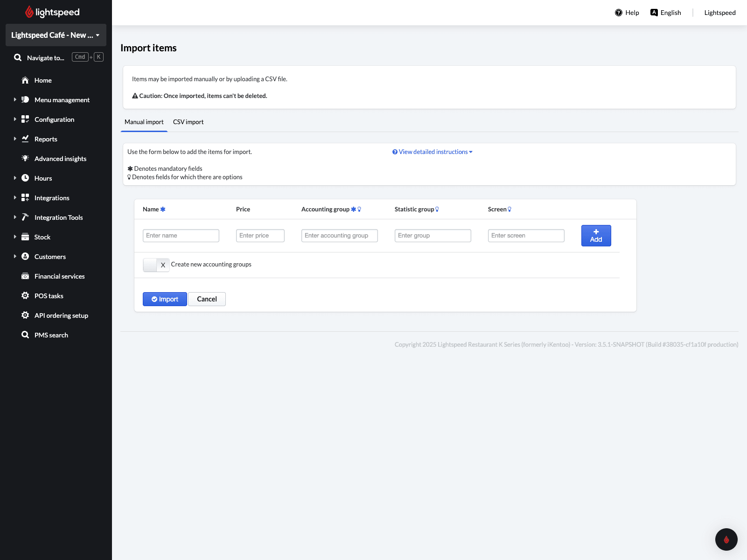Click the PMS search magnifier icon

[x=25, y=335]
